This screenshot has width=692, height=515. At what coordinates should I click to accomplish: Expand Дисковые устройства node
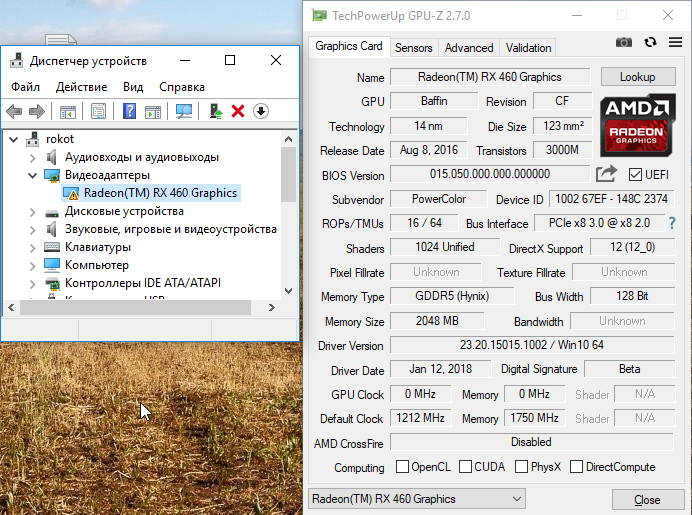tap(33, 212)
